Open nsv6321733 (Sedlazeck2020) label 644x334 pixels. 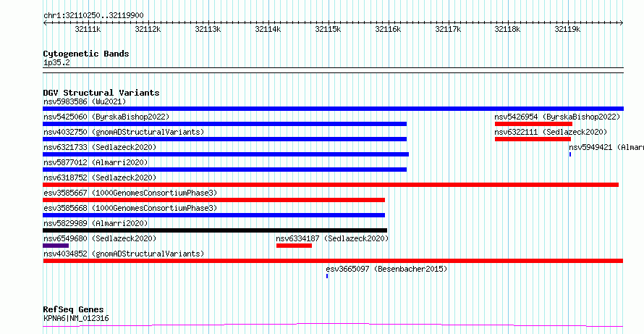coord(100,147)
